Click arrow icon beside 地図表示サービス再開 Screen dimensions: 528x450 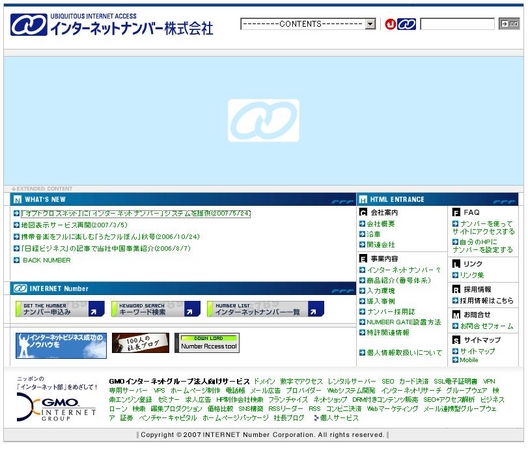click(16, 225)
